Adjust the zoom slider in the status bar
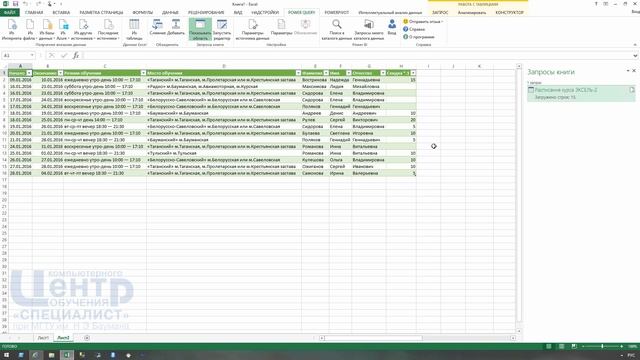 (x=602, y=347)
